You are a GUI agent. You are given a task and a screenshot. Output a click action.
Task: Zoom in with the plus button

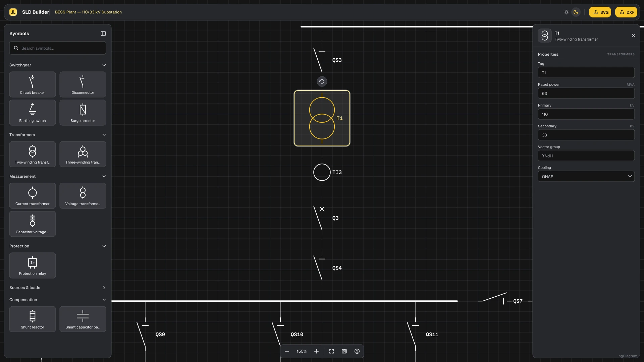tap(316, 351)
